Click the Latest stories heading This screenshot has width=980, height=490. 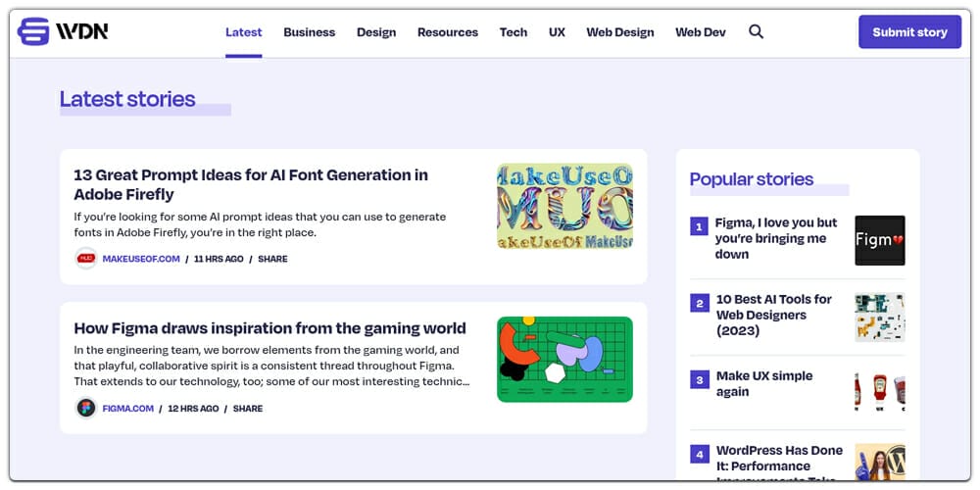pos(127,99)
